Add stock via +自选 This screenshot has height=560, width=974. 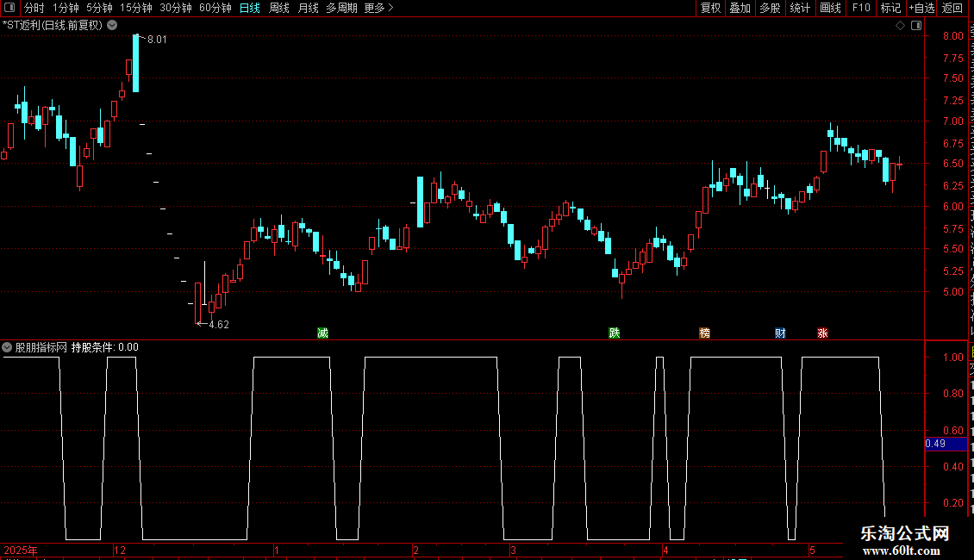point(921,8)
